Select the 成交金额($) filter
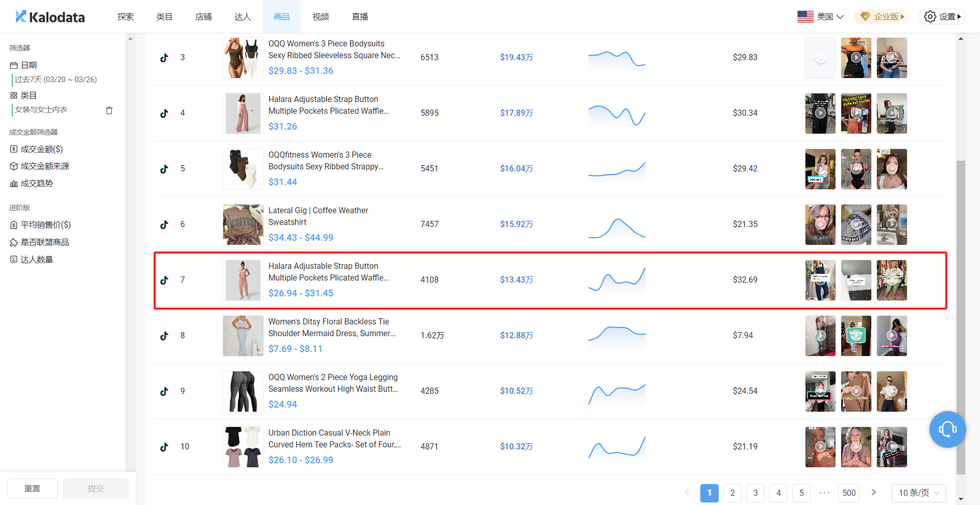 [x=41, y=149]
